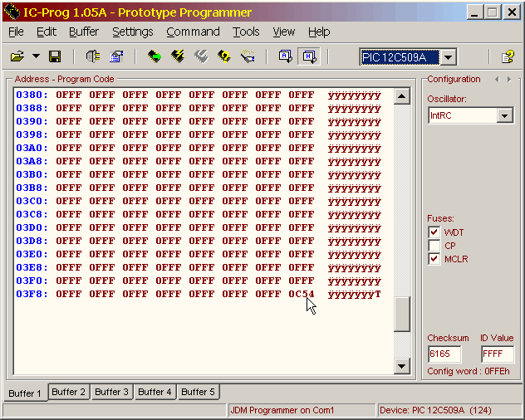Image resolution: width=525 pixels, height=420 pixels.
Task: Minimize the IC-Prog window
Action: [474, 12]
